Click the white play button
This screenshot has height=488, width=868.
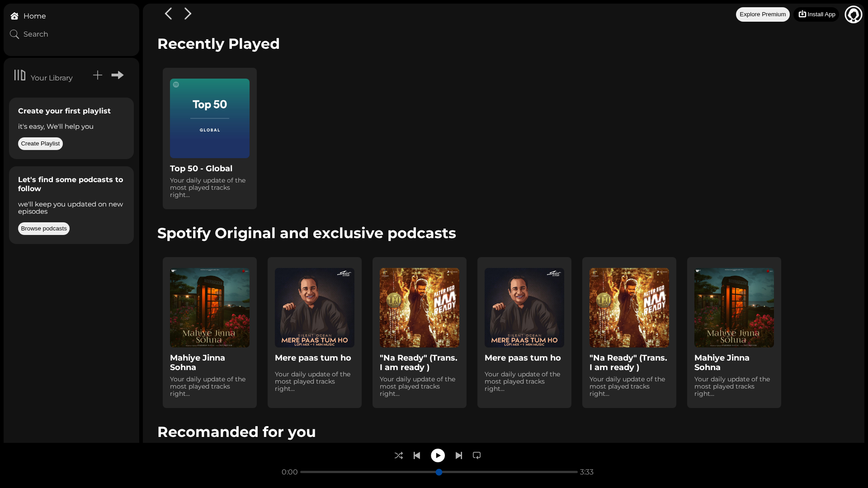tap(438, 455)
